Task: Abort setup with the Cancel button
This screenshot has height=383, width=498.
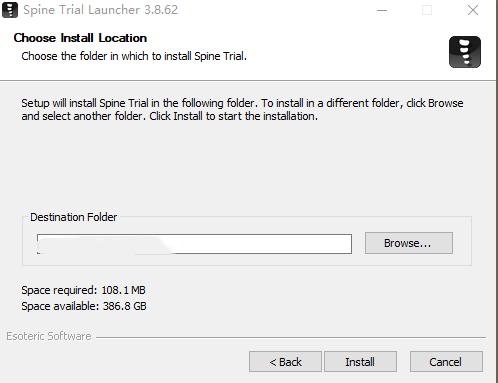Action: pos(446,361)
